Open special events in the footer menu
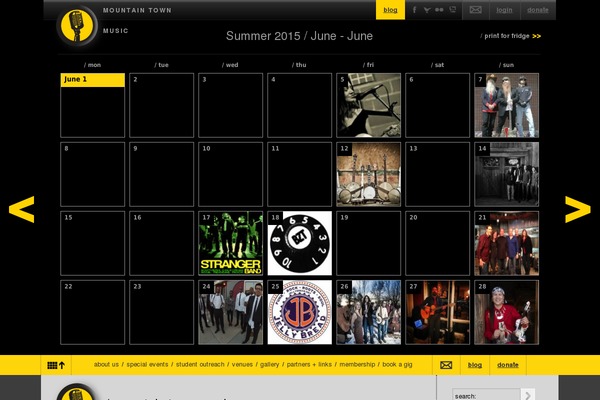This screenshot has width=600, height=400. tap(147, 364)
